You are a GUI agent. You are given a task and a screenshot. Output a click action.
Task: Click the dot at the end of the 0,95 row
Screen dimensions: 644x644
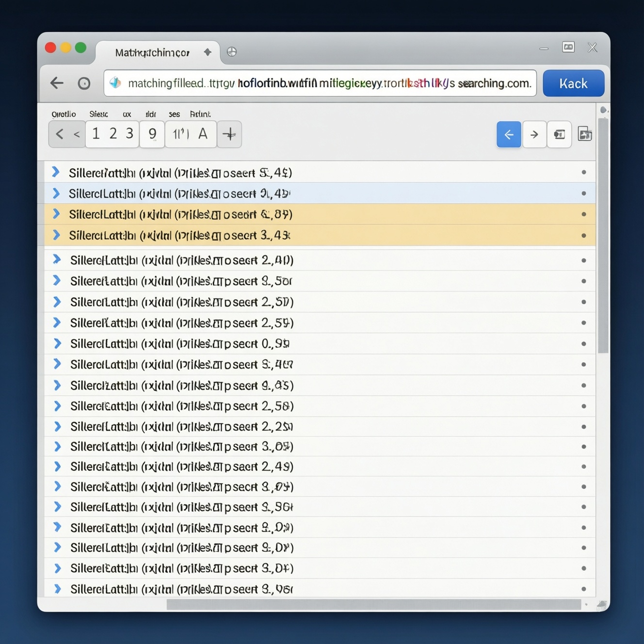pyautogui.click(x=584, y=344)
